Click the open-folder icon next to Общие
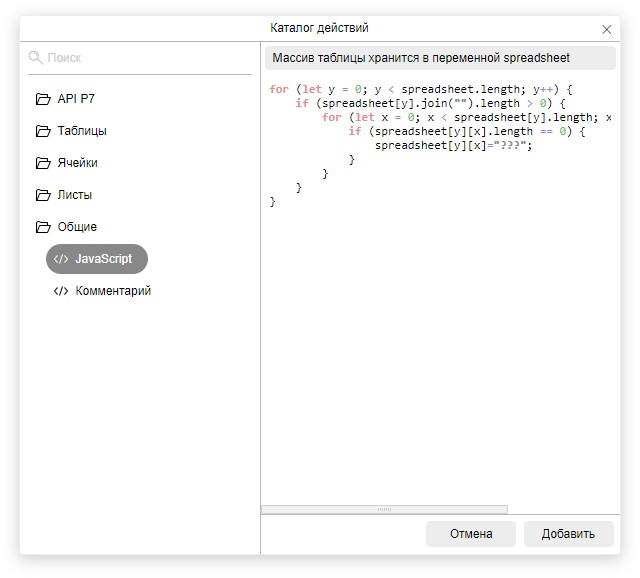Image resolution: width=640 pixels, height=578 pixels. tap(43, 227)
